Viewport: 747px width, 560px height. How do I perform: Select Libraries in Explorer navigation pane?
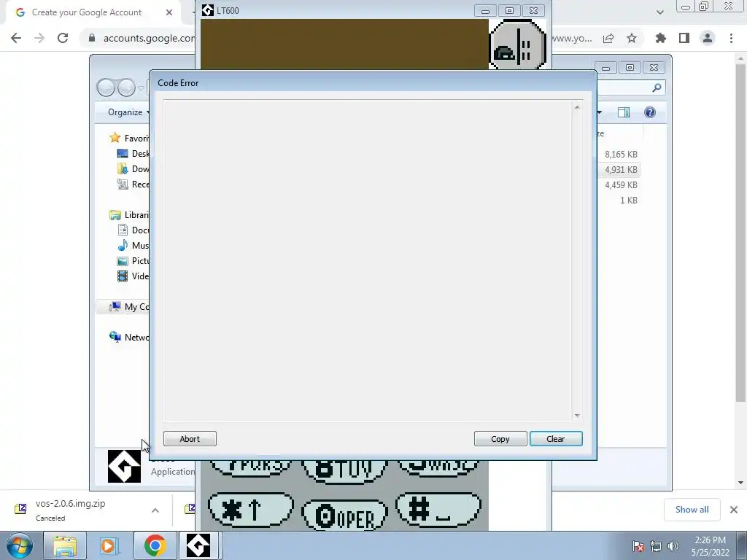pos(129,215)
